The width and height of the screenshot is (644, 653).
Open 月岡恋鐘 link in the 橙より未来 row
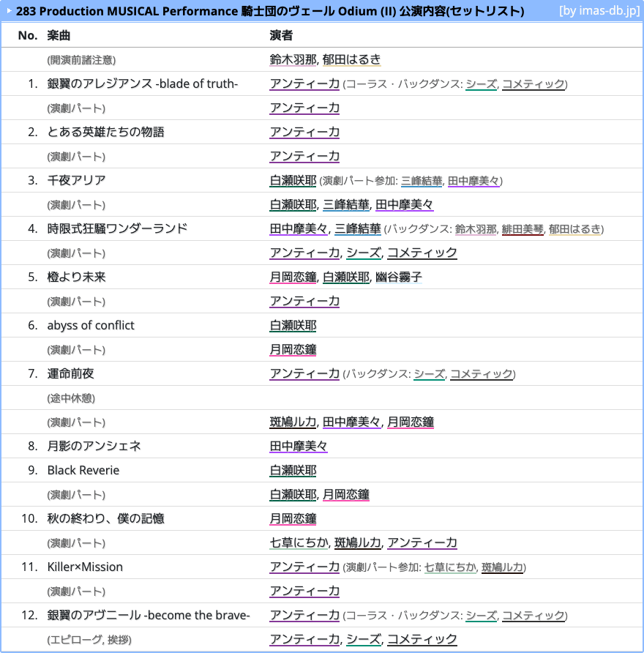tap(293, 277)
